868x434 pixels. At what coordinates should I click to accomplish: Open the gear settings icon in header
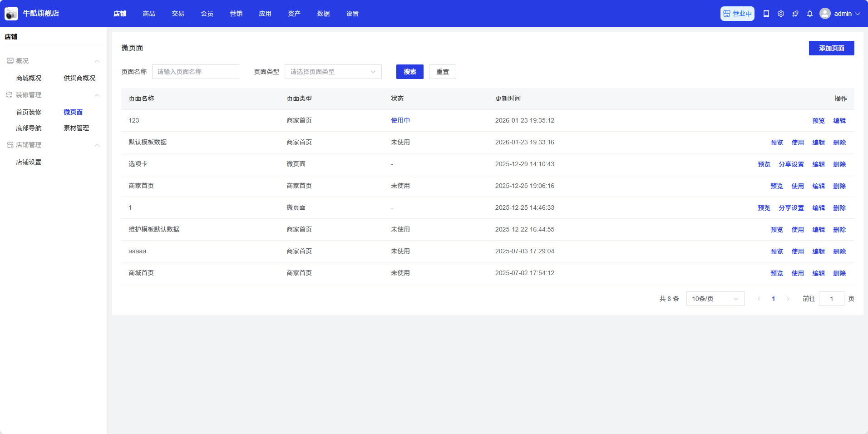(x=781, y=14)
